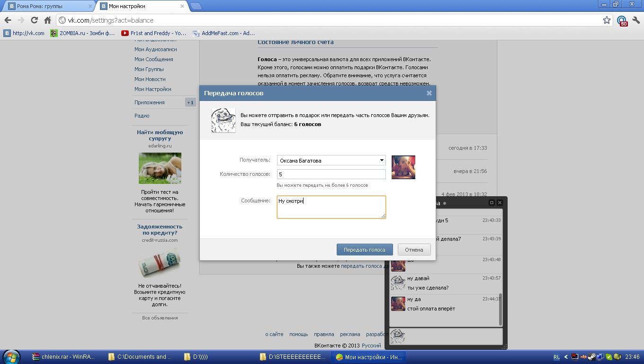Pop out the chat window with square icon
644x364 pixels.
click(x=492, y=202)
